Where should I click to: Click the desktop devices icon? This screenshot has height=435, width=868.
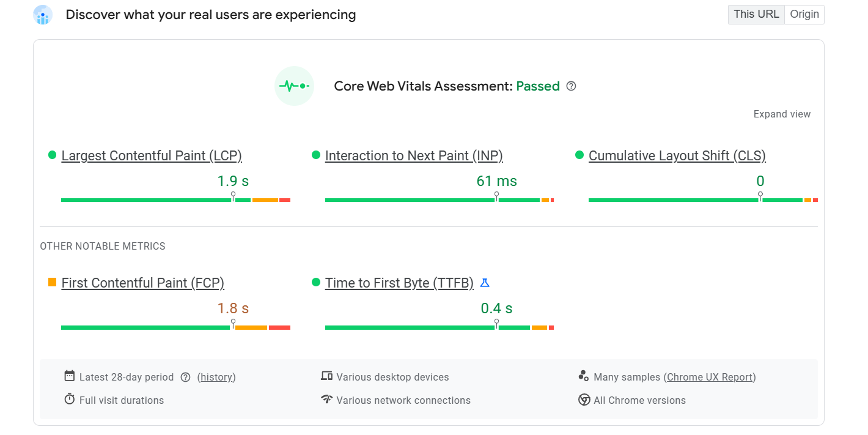click(x=326, y=376)
